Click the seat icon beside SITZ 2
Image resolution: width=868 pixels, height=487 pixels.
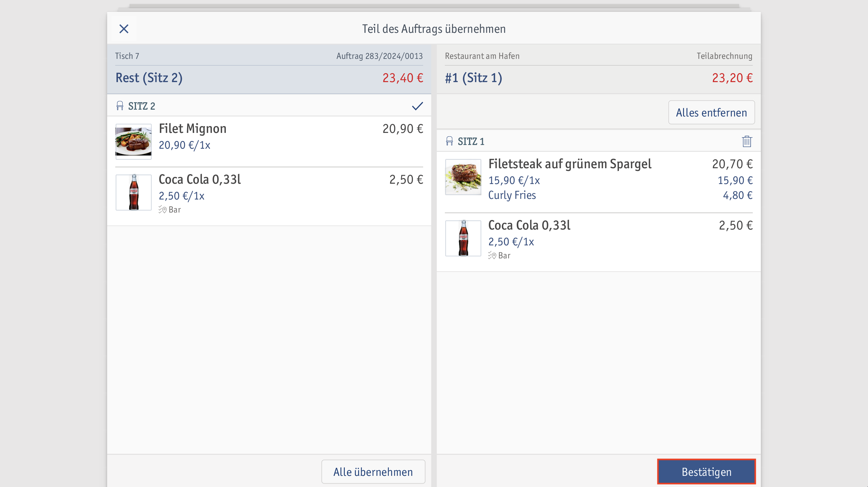120,106
